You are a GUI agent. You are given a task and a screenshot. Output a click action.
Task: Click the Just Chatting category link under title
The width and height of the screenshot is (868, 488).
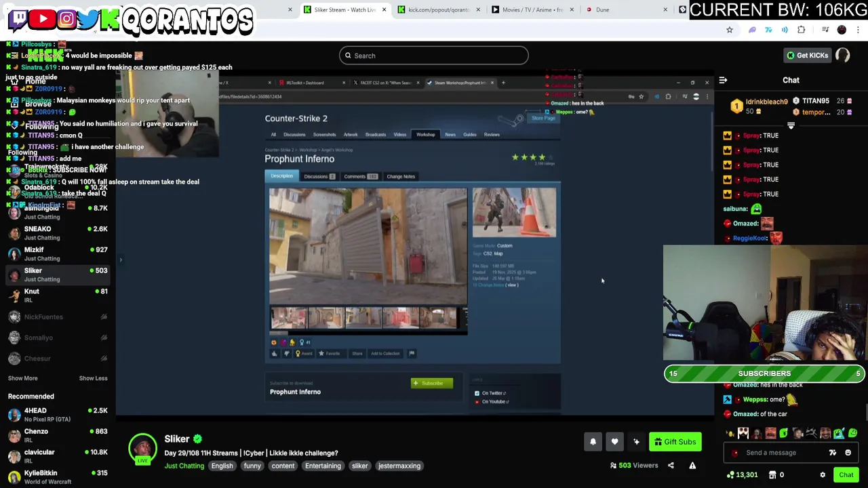184,466
